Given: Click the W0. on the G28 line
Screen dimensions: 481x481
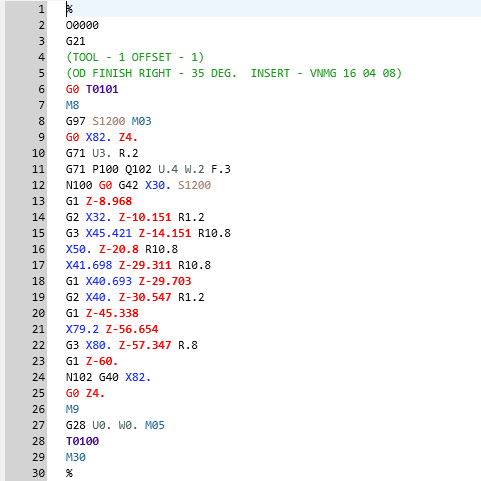Looking at the screenshot, I should tap(128, 425).
